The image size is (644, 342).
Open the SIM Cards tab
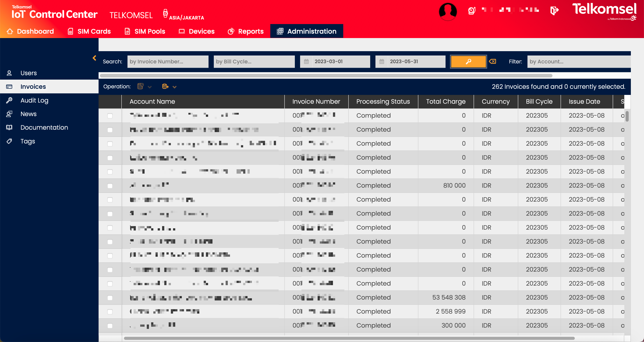pos(89,31)
